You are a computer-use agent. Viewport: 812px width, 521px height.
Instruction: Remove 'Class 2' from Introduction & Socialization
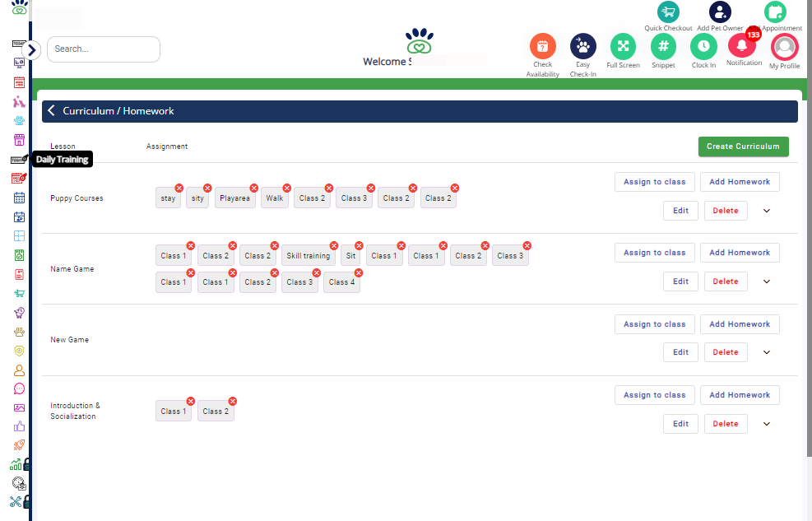[233, 402]
